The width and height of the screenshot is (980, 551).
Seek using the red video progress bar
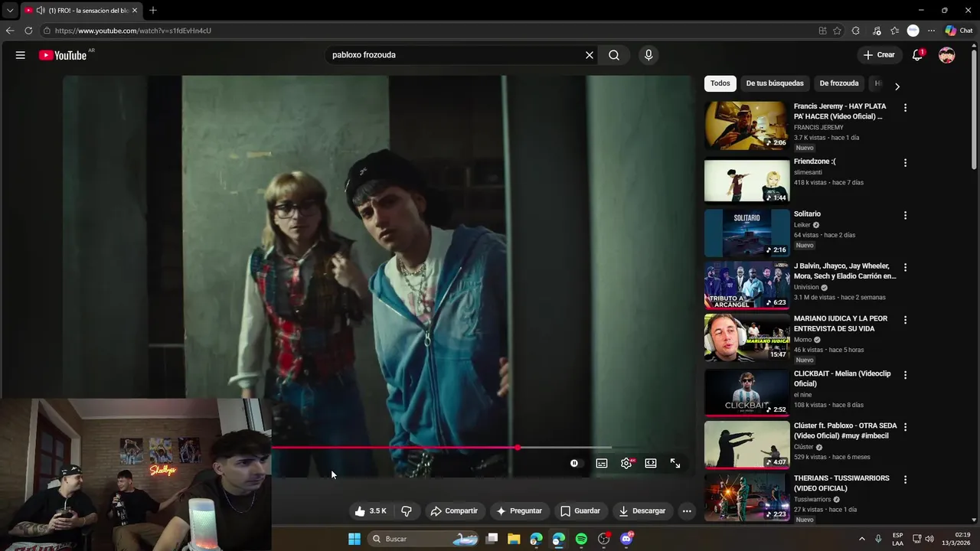394,448
